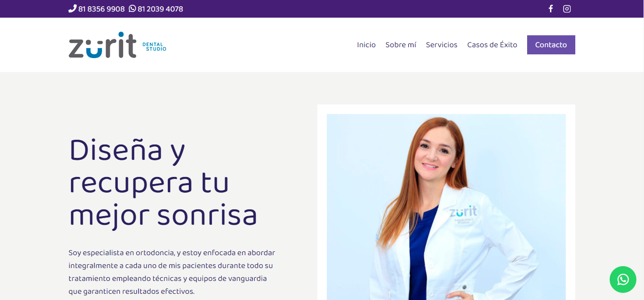Click the doctor's portrait photo
Image resolution: width=644 pixels, height=300 pixels.
click(x=446, y=207)
